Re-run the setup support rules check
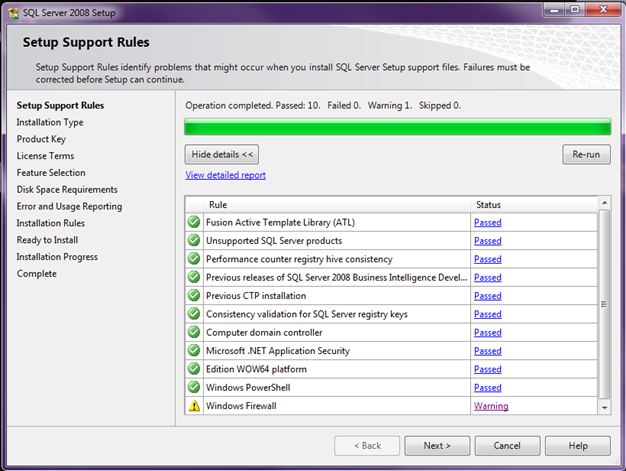The height and width of the screenshot is (471, 626). 586,154
